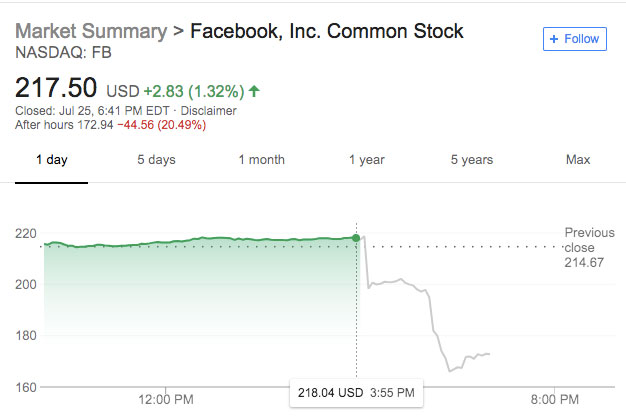Click the green up arrow icon

254,91
